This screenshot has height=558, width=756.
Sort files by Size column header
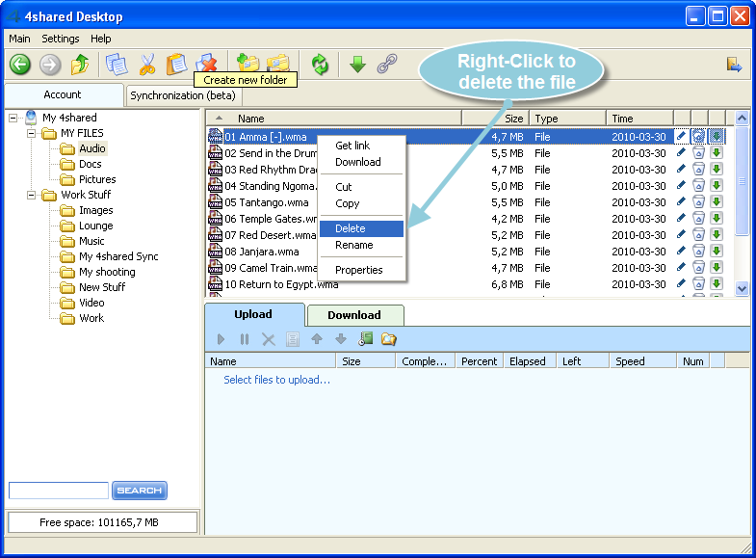click(x=496, y=119)
